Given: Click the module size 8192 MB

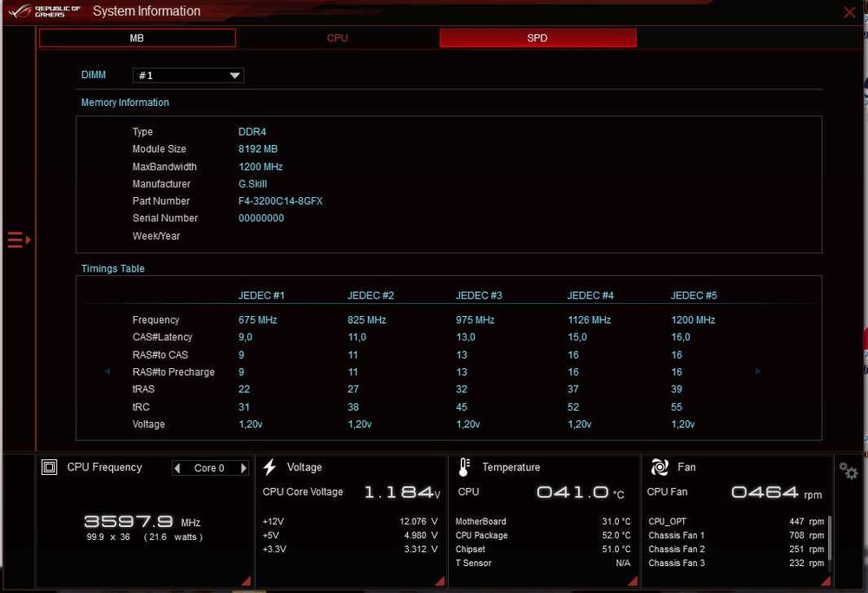Looking at the screenshot, I should (258, 149).
